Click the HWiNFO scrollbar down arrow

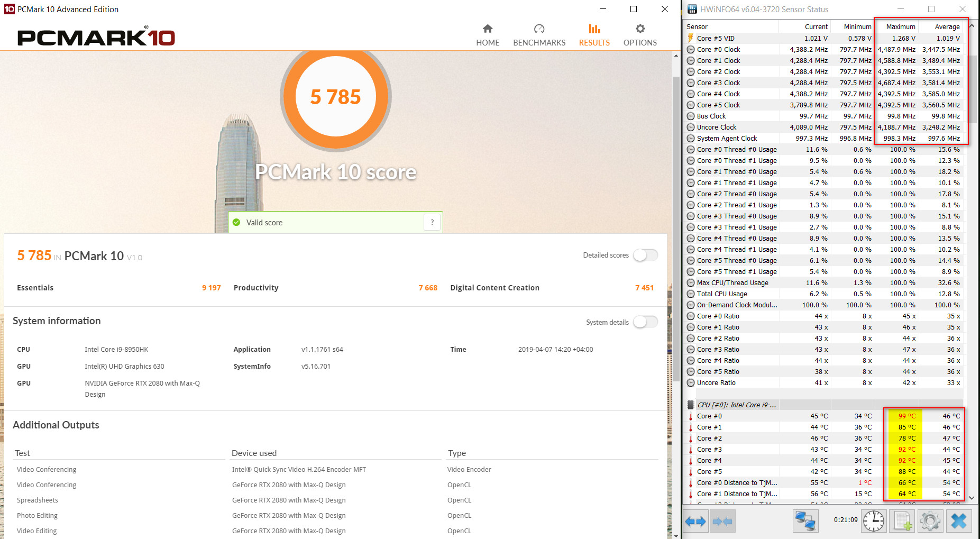(x=972, y=497)
